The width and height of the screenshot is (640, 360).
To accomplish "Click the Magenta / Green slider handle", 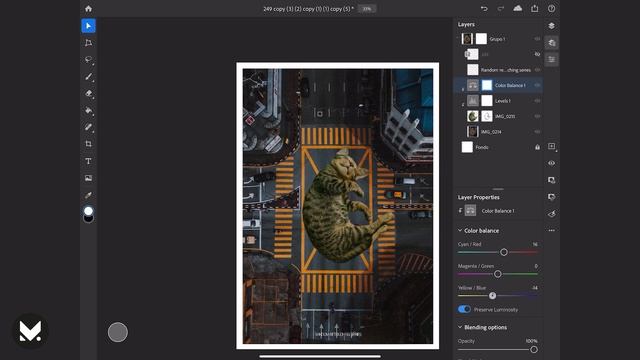I will pyautogui.click(x=498, y=274).
